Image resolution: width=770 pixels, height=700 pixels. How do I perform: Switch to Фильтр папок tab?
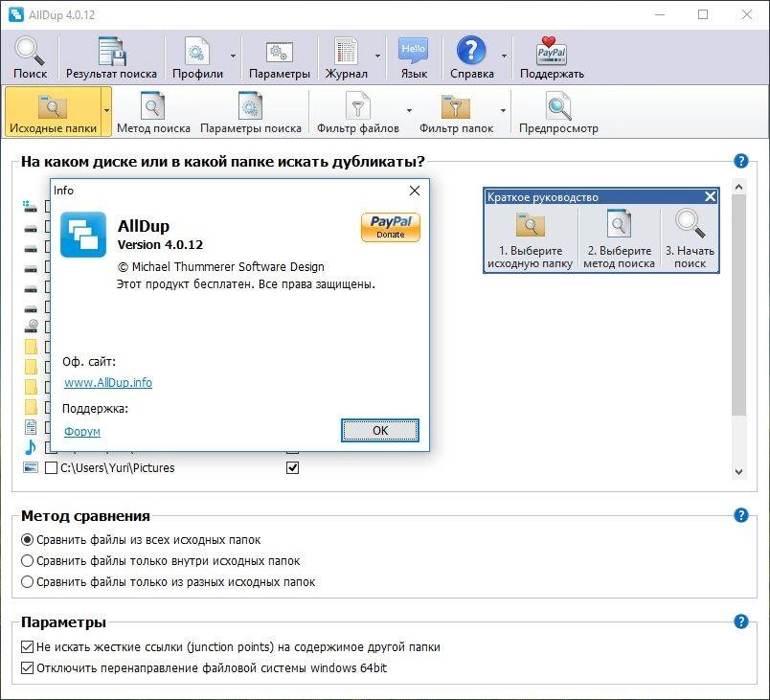456,112
